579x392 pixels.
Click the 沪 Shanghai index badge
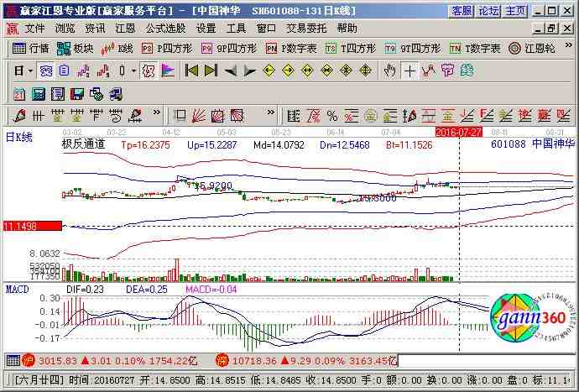(29, 361)
